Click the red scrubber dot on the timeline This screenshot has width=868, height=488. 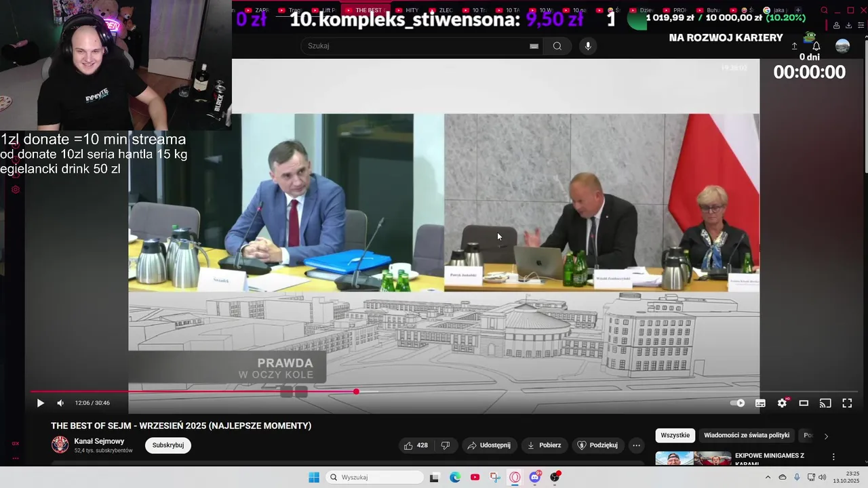coord(356,392)
